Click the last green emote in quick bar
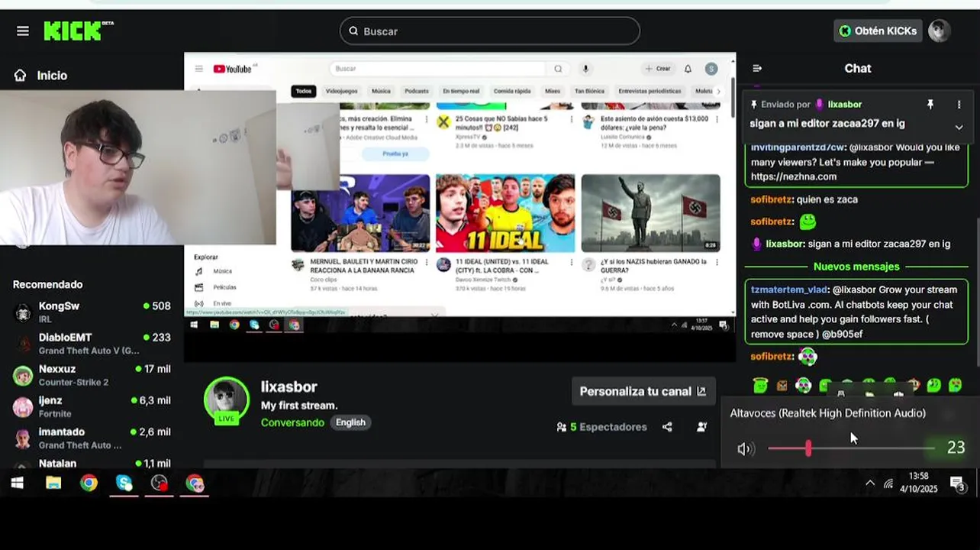Viewport: 980px width, 550px height. coord(955,386)
